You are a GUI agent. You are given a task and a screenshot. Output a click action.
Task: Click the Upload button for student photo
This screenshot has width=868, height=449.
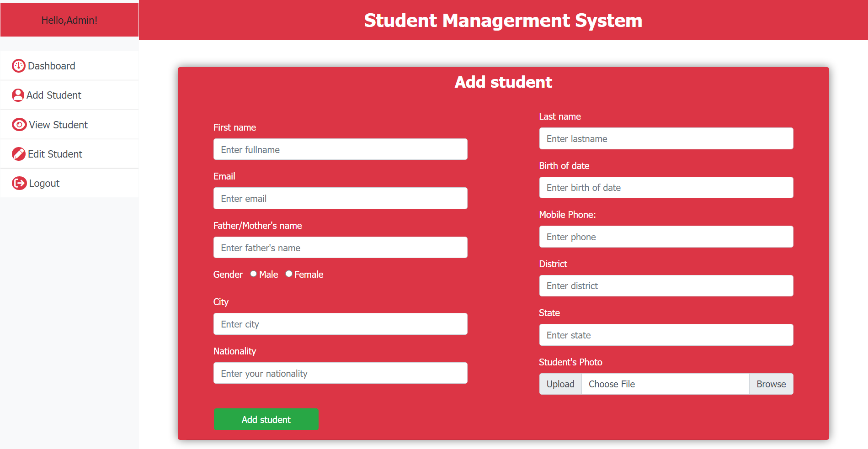[x=560, y=384]
